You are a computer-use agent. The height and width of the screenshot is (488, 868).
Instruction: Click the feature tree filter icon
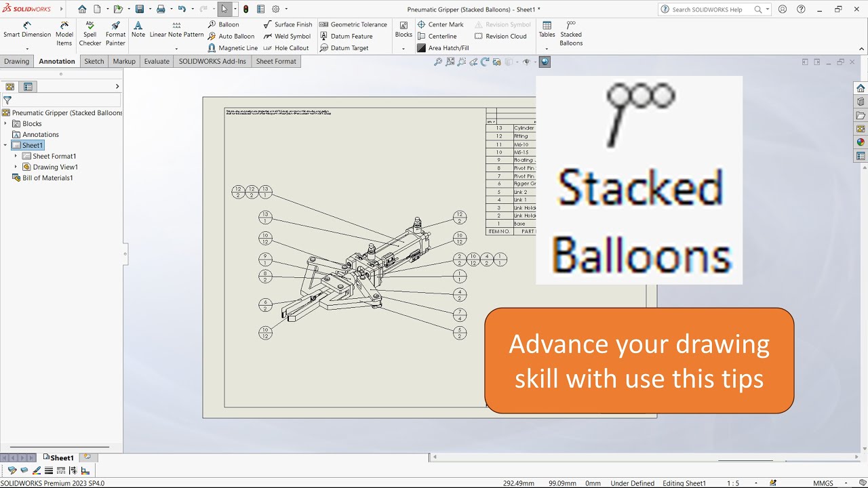click(x=7, y=100)
